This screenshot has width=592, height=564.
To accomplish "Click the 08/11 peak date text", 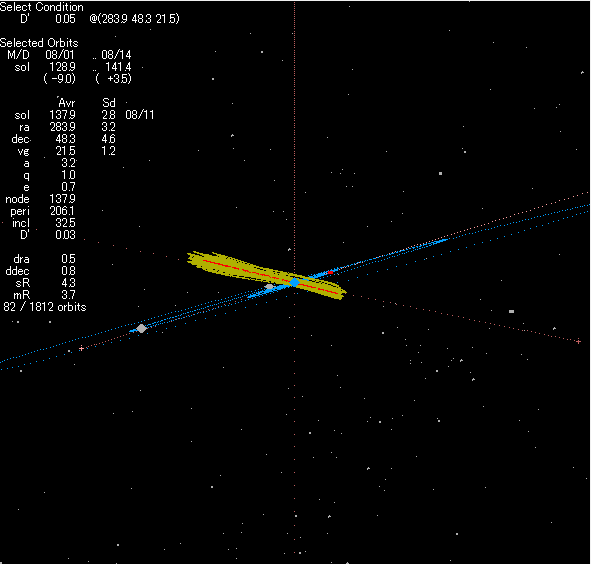I will coord(140,115).
